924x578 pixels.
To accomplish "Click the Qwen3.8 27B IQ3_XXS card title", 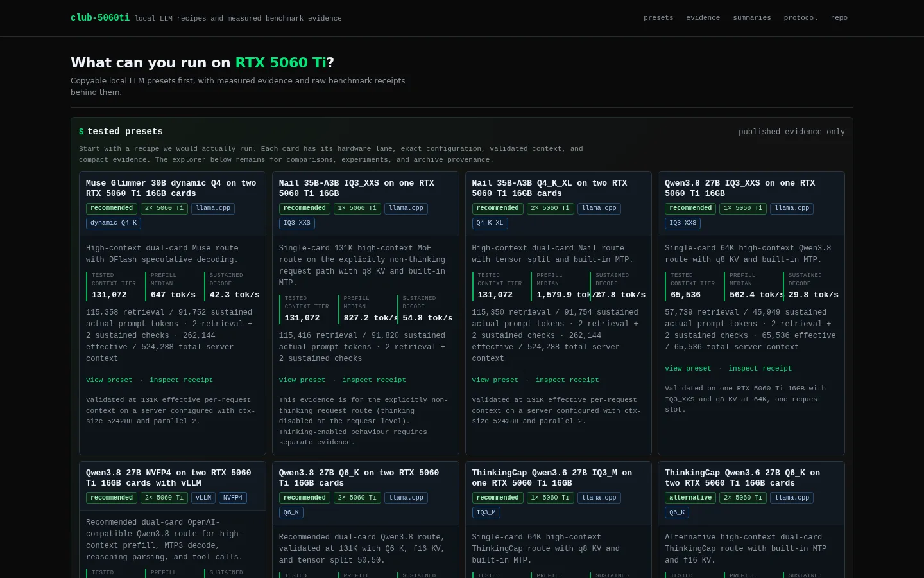I will (740, 188).
